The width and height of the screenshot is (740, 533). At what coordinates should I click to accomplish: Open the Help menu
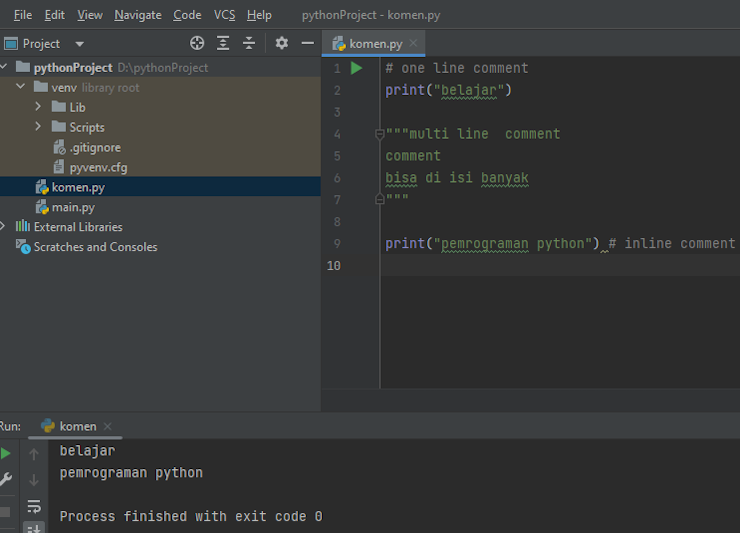point(259,15)
